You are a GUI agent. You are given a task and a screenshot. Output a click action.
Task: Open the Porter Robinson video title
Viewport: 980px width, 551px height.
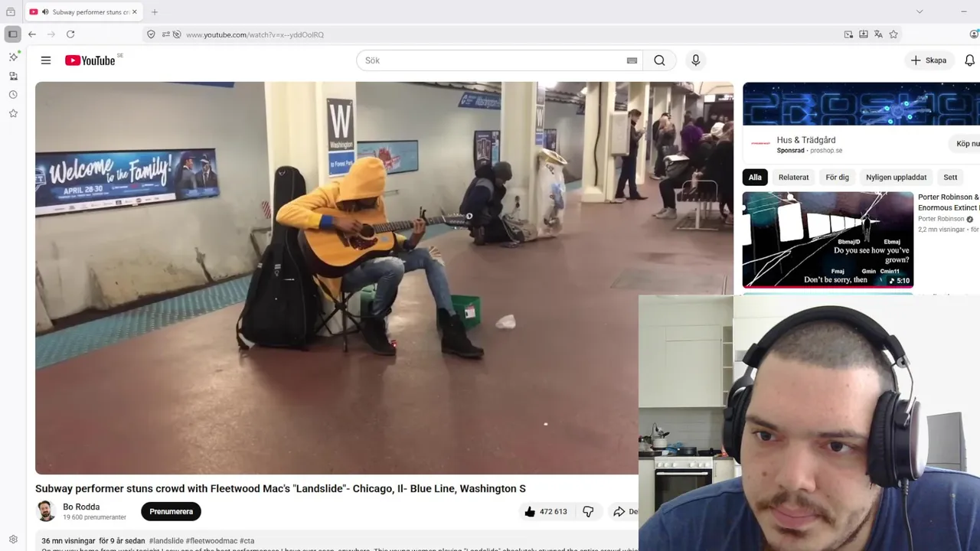click(x=949, y=202)
